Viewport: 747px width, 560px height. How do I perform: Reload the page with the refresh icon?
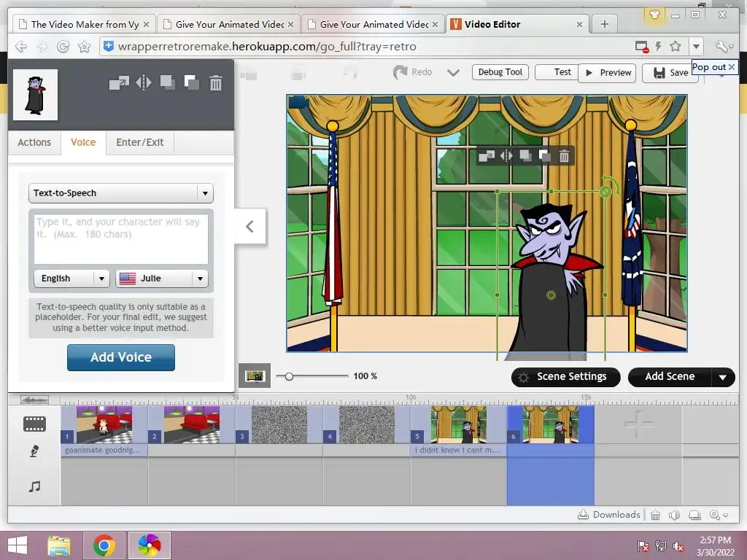pyautogui.click(x=63, y=46)
